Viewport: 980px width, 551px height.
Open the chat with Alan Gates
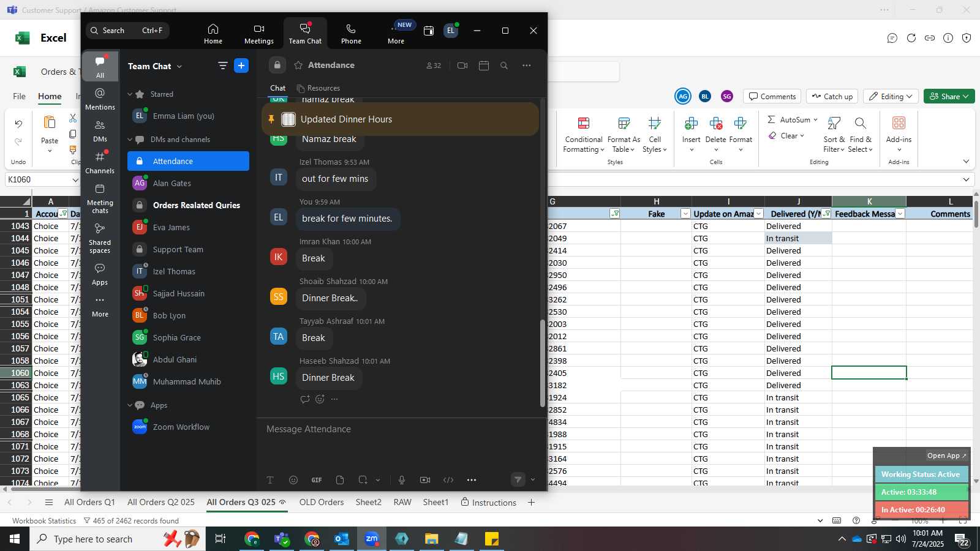point(188,183)
